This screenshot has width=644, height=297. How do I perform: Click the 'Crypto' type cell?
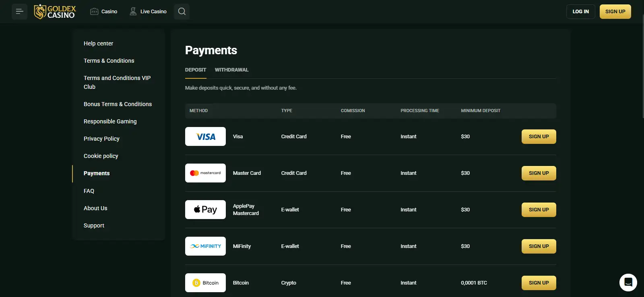coord(289,283)
